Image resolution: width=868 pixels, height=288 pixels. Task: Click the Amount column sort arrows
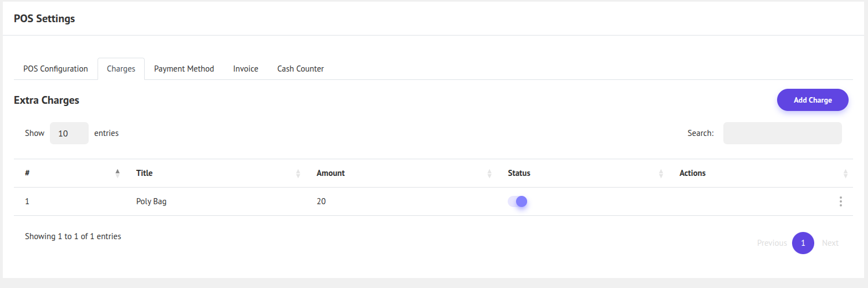coord(489,174)
